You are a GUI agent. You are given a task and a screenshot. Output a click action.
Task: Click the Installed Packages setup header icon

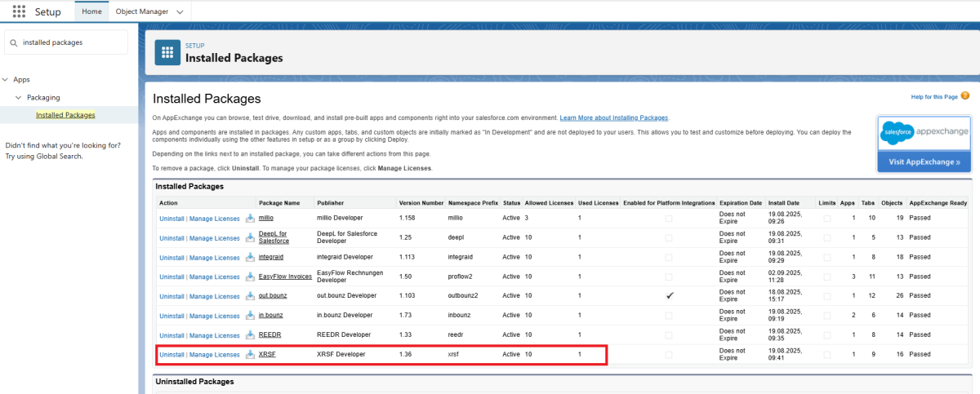click(167, 53)
